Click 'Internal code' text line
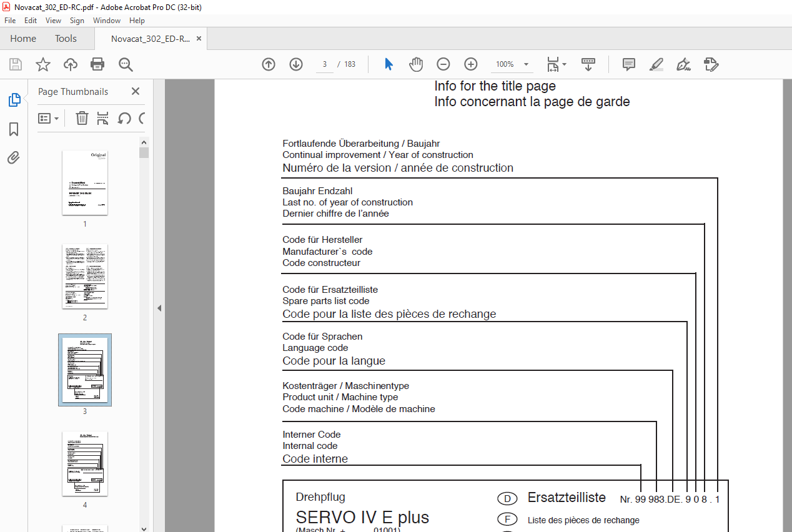This screenshot has width=792, height=532. tap(310, 446)
